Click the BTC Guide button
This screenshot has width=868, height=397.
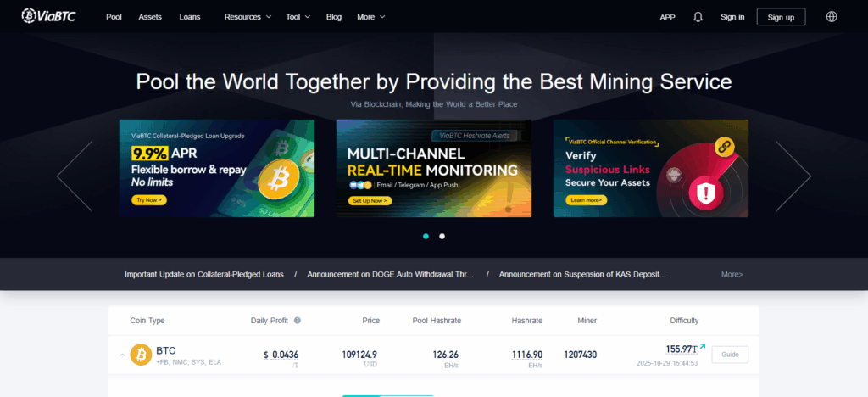[x=730, y=355]
